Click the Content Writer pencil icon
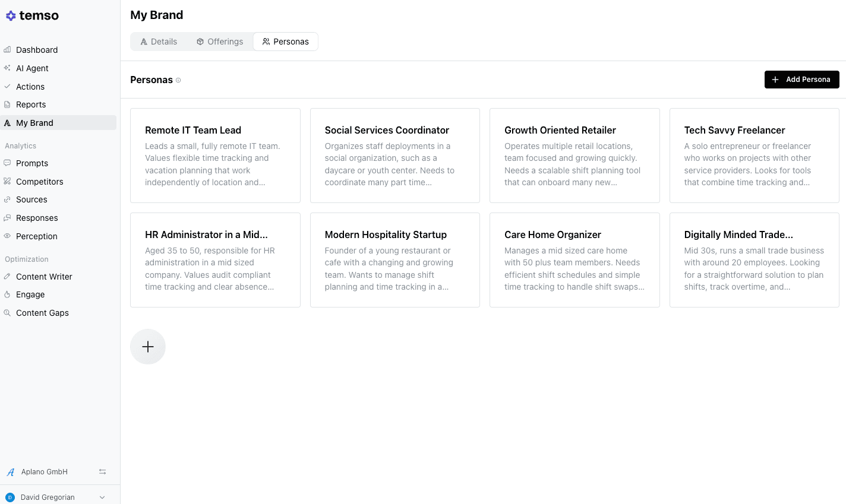 click(7, 277)
